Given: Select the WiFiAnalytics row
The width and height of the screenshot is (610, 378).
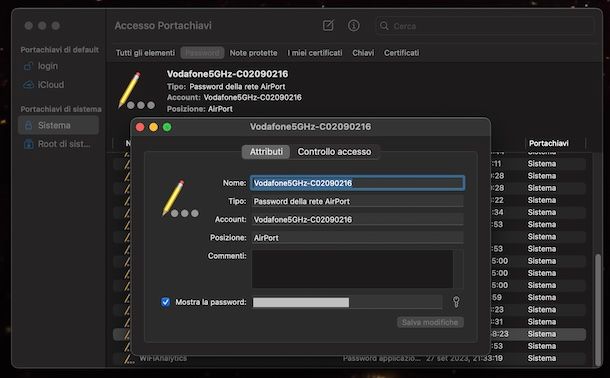Looking at the screenshot, I should (349, 358).
